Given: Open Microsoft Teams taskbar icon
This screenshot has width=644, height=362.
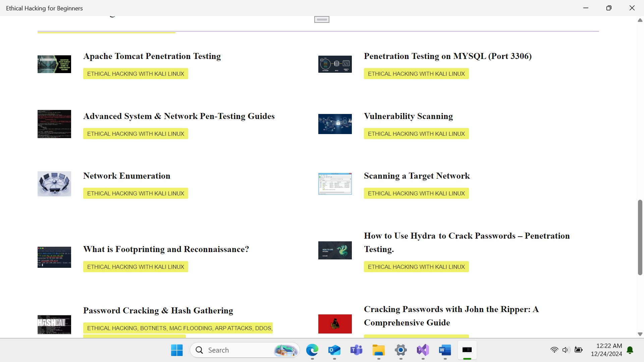Looking at the screenshot, I should [356, 350].
